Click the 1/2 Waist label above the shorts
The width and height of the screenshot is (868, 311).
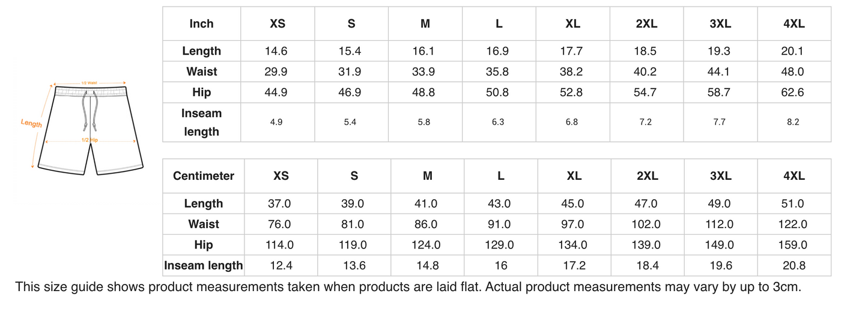[89, 83]
